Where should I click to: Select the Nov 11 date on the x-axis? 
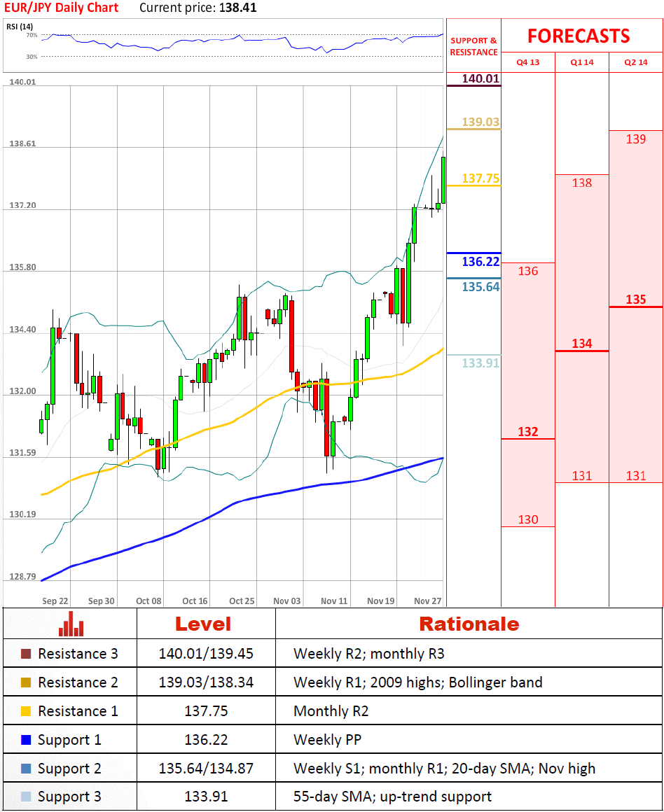point(334,601)
